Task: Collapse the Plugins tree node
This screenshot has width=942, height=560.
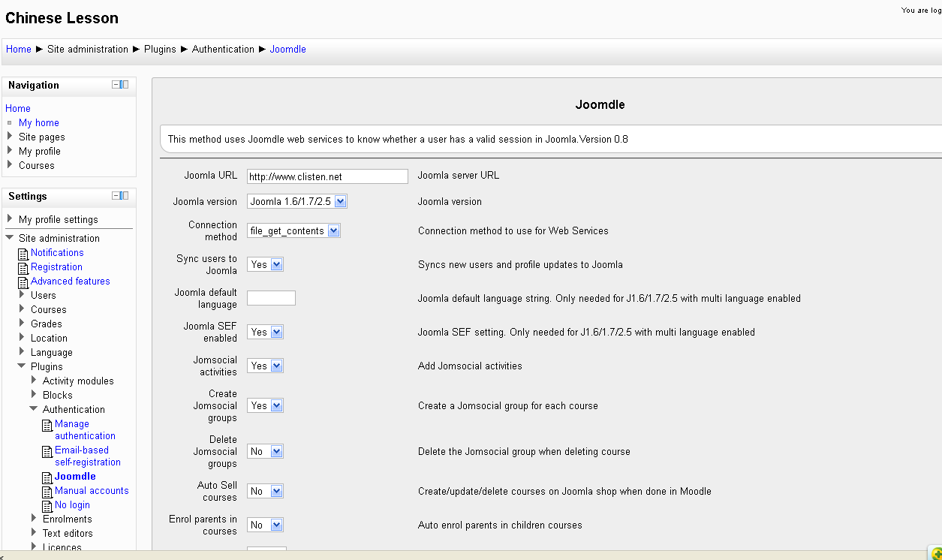Action: pyautogui.click(x=23, y=366)
